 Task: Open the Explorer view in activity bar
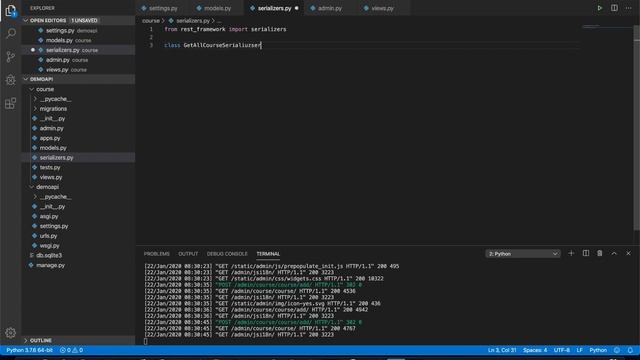click(x=11, y=11)
